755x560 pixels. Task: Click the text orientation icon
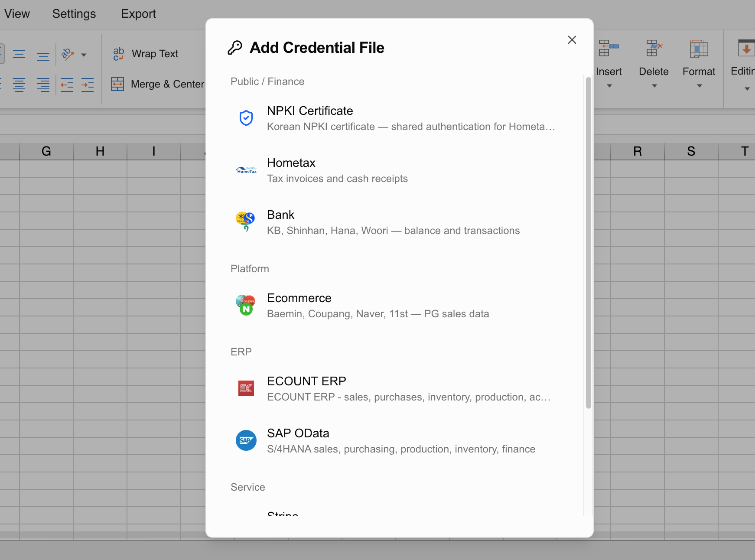click(x=68, y=54)
